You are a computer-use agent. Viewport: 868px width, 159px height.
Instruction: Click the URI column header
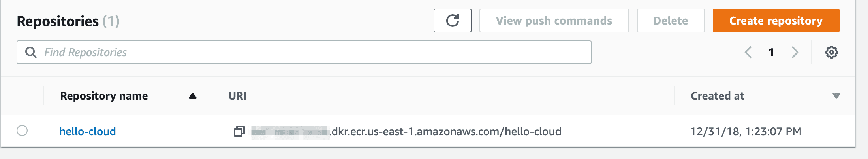(237, 96)
